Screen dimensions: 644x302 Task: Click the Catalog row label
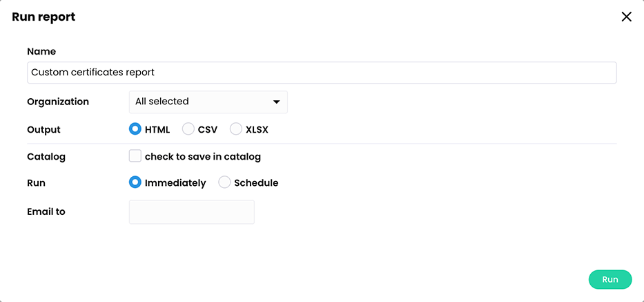tap(46, 157)
